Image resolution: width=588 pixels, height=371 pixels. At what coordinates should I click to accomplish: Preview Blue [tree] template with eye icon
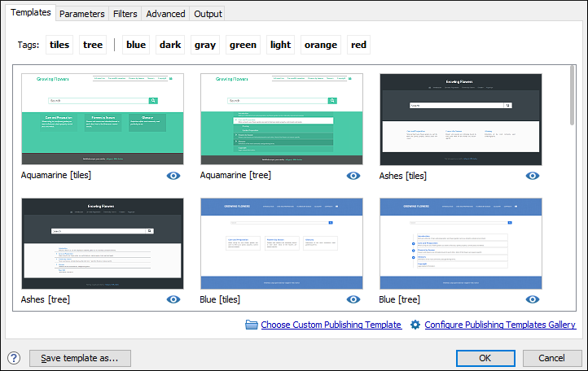(533, 299)
